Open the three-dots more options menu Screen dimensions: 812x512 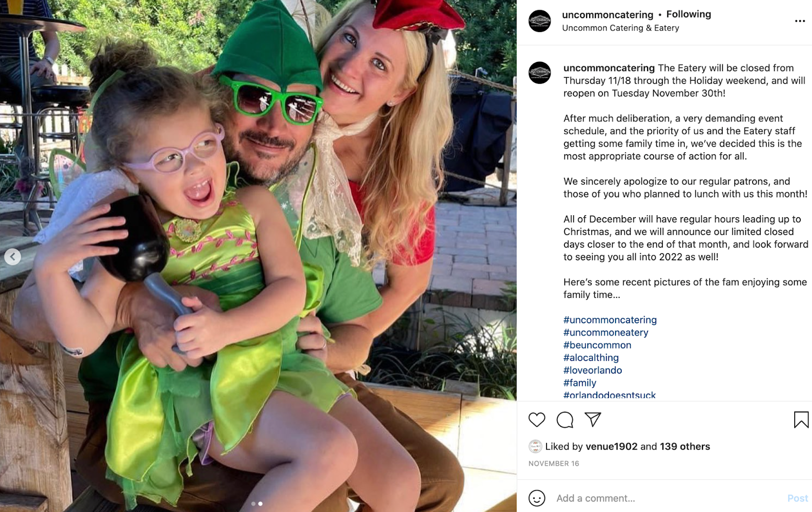point(800,21)
